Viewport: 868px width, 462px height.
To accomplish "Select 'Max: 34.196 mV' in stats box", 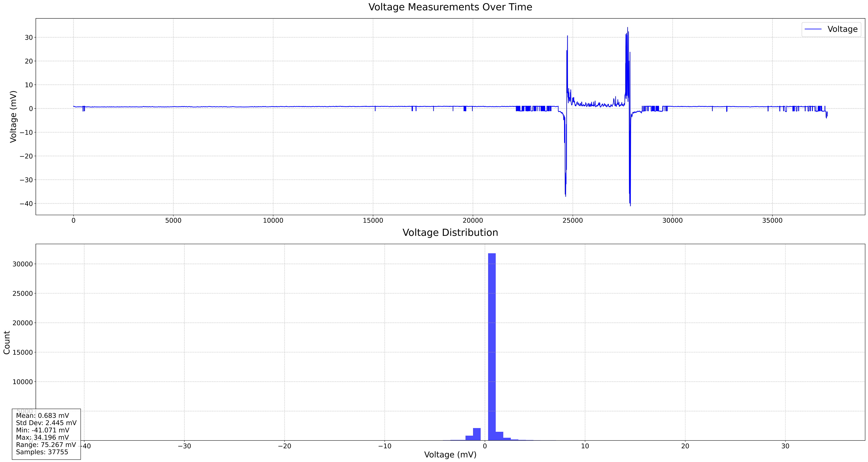I will click(43, 437).
